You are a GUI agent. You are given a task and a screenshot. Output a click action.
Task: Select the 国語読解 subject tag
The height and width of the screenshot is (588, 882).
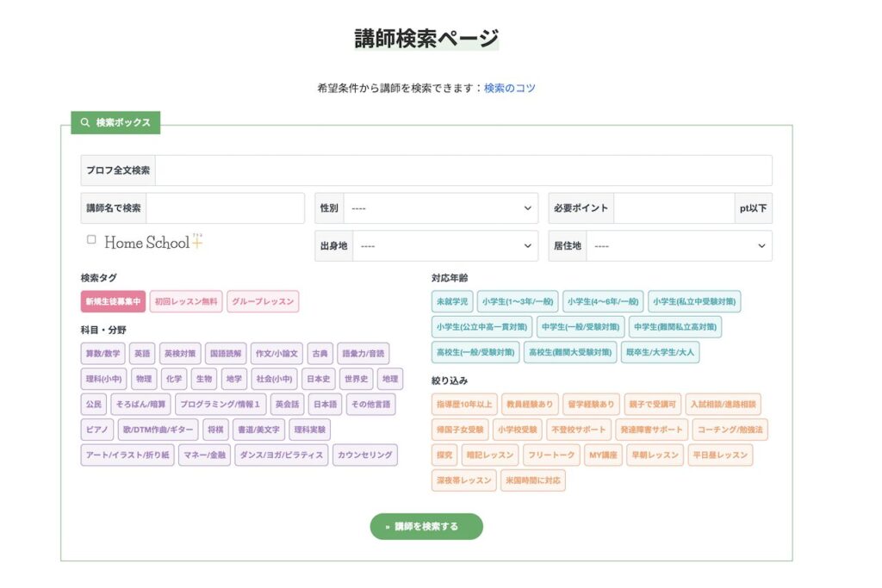(226, 354)
